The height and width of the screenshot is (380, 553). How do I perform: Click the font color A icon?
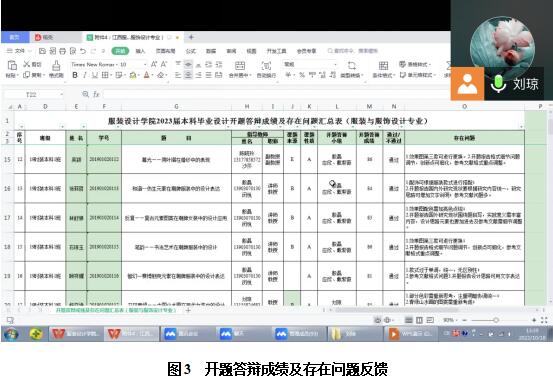147,75
